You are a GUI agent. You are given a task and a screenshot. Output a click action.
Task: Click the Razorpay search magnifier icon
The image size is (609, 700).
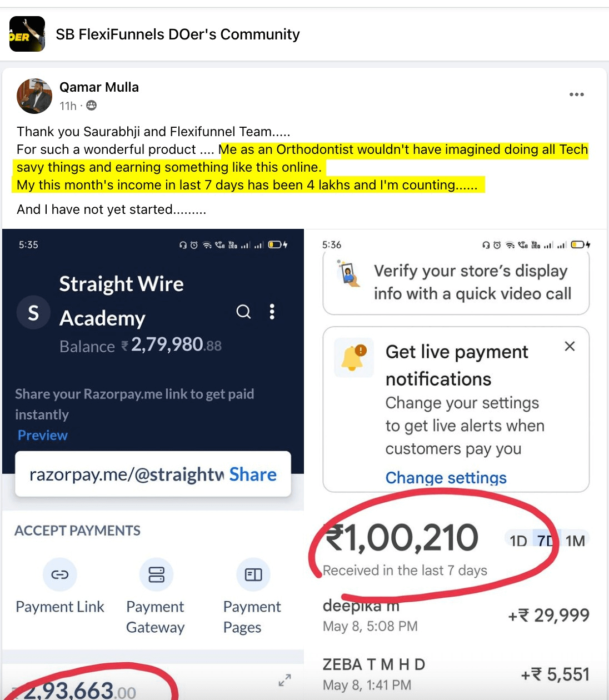[243, 312]
